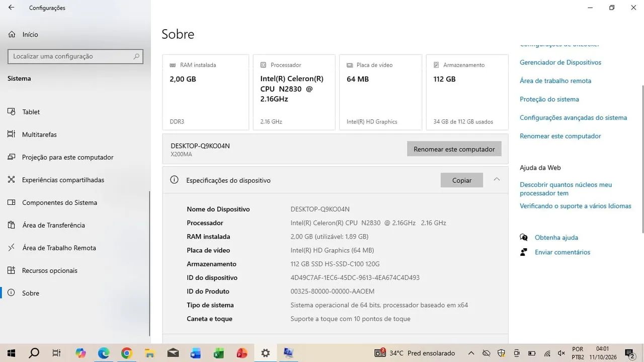The height and width of the screenshot is (362, 644).
Task: Open File Explorer from taskbar
Action: click(149, 353)
